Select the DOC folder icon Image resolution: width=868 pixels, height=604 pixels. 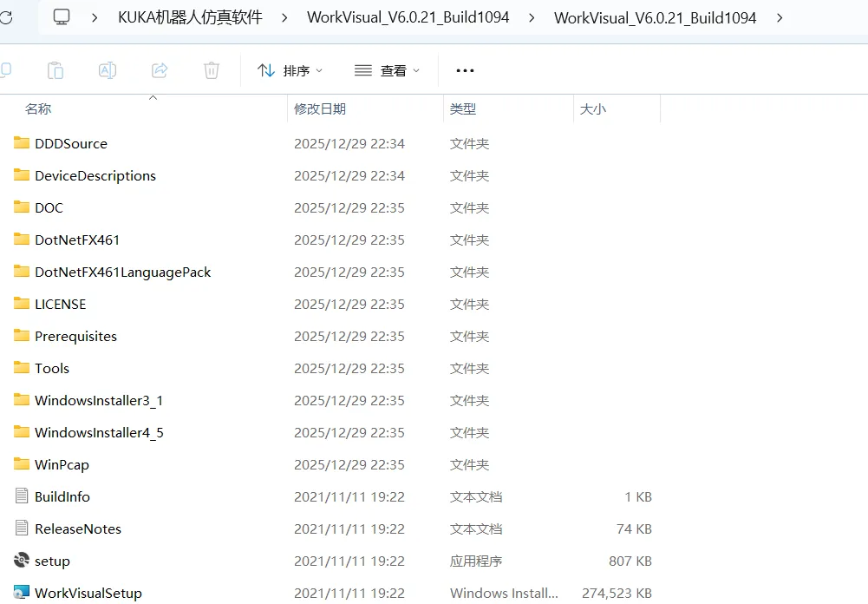point(22,207)
